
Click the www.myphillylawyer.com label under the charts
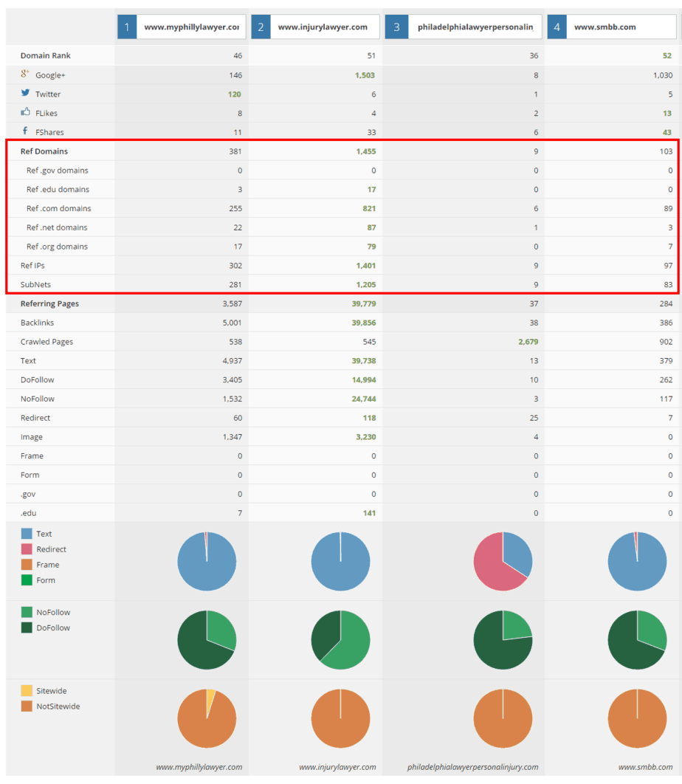coord(199,766)
